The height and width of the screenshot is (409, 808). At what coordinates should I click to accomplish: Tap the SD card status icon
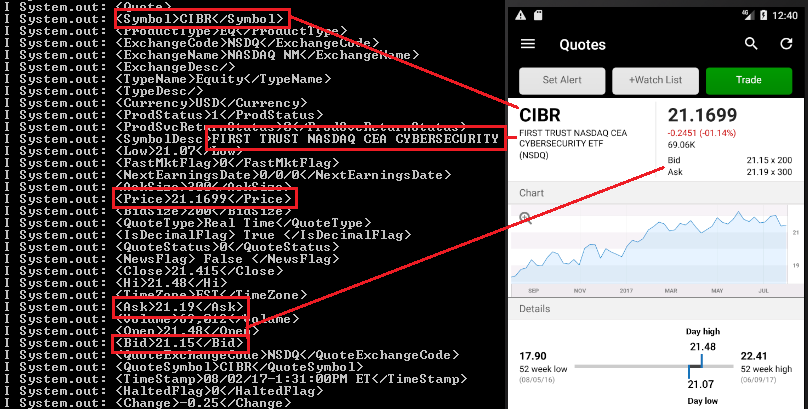538,15
